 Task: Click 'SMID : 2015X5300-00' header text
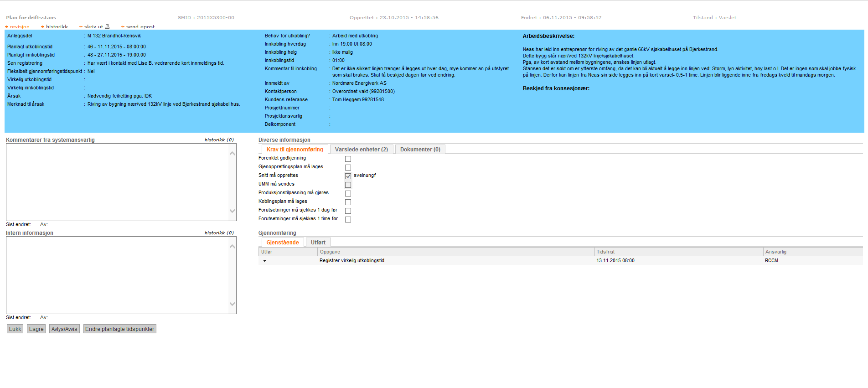click(x=206, y=18)
